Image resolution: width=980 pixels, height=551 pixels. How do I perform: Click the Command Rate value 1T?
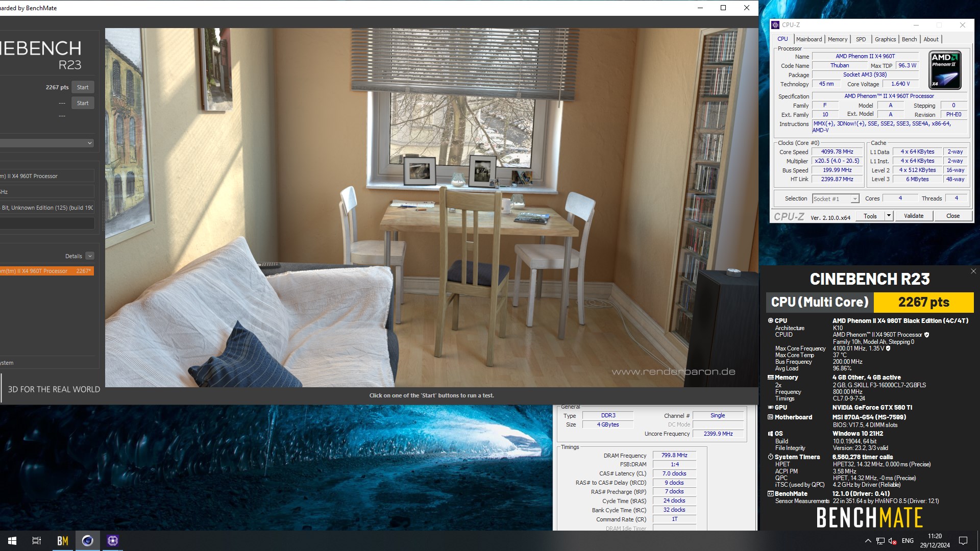coord(674,519)
